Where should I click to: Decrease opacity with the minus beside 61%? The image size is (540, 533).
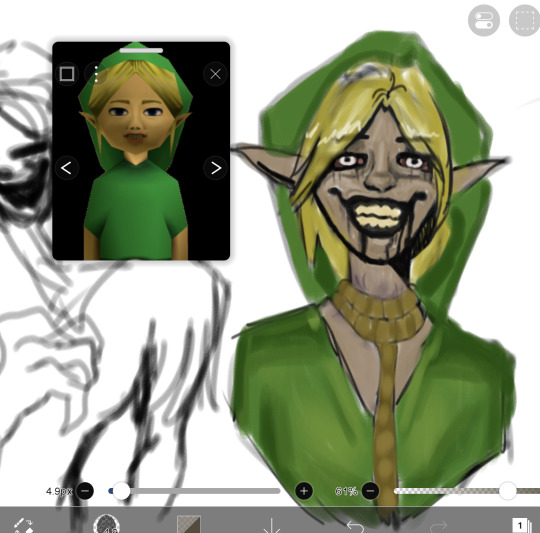[370, 491]
